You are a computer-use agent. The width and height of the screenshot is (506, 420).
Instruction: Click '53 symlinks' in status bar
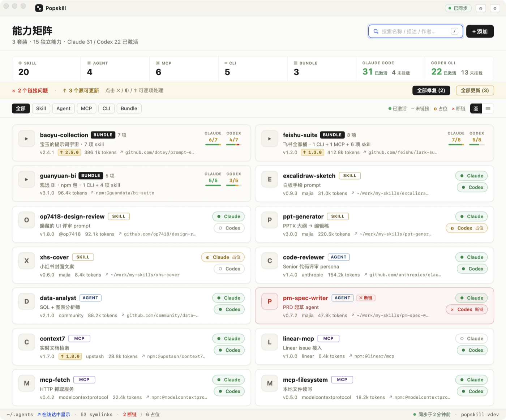[x=97, y=415]
